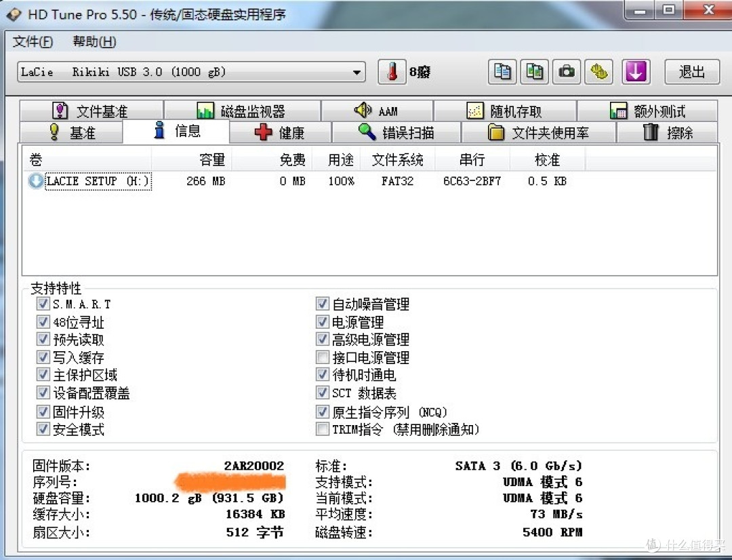The width and height of the screenshot is (732, 560).
Task: Toggle the S.M.A.R.T checkbox
Action: pyautogui.click(x=43, y=304)
